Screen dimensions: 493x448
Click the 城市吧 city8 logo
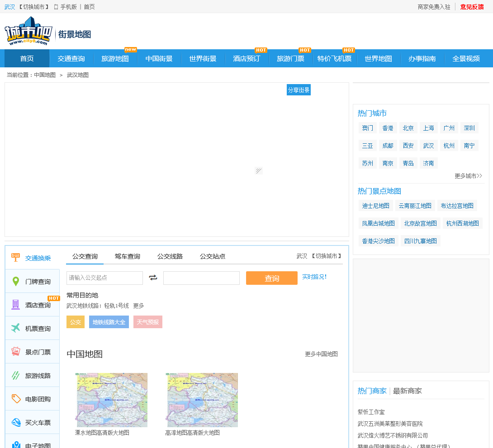[x=28, y=31]
